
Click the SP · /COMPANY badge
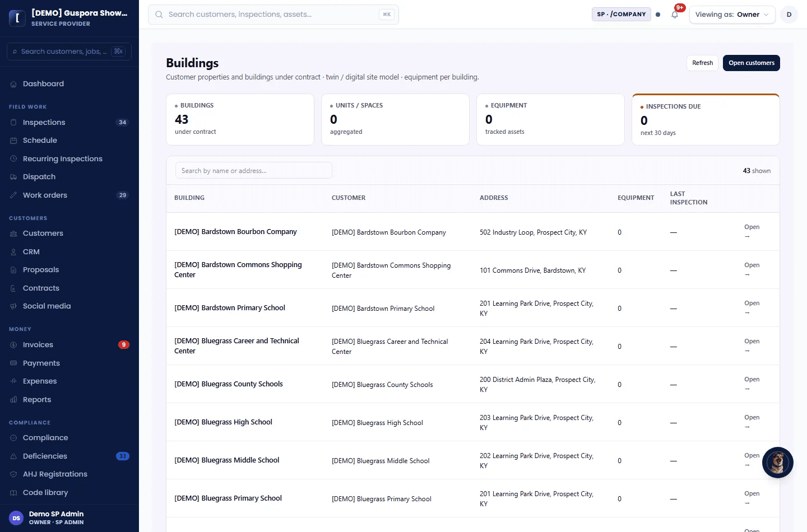622,15
